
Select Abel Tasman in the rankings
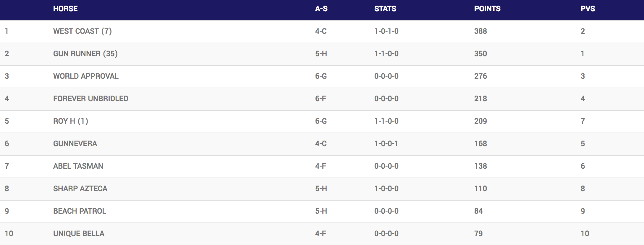78,166
